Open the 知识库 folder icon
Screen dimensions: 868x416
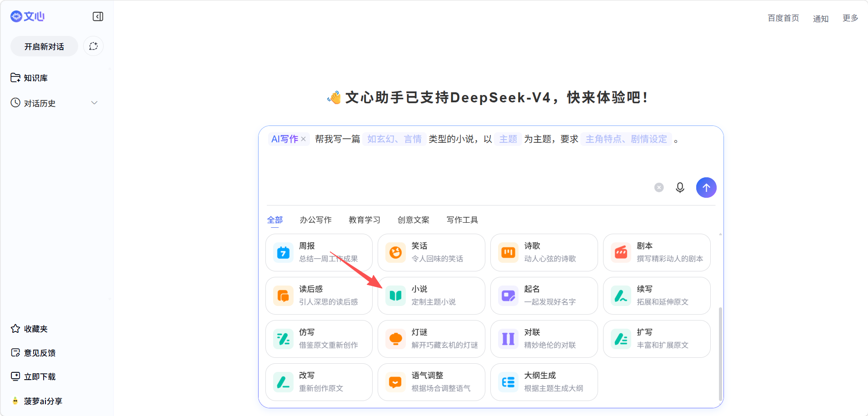coord(15,78)
